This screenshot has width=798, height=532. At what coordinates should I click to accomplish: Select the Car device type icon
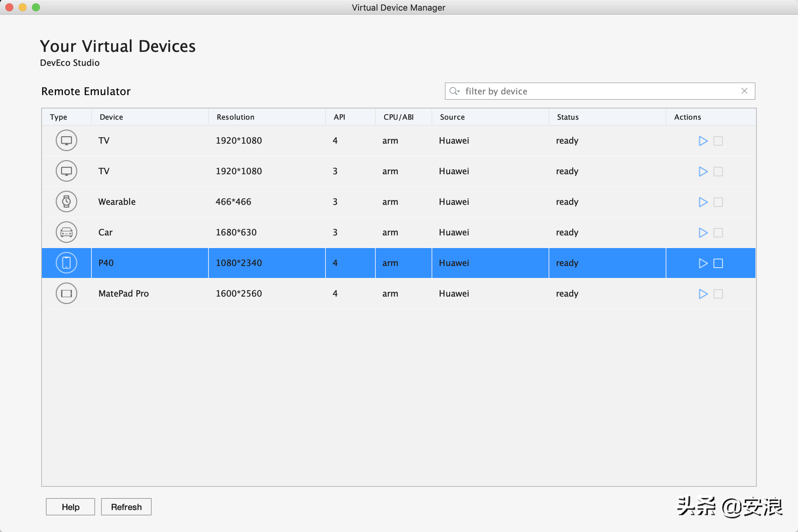66,232
